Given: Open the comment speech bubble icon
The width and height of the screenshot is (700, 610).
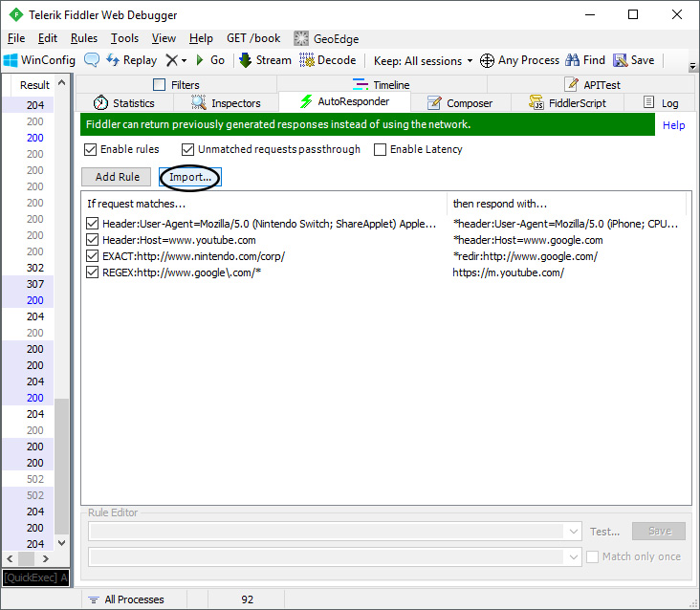Looking at the screenshot, I should point(92,60).
